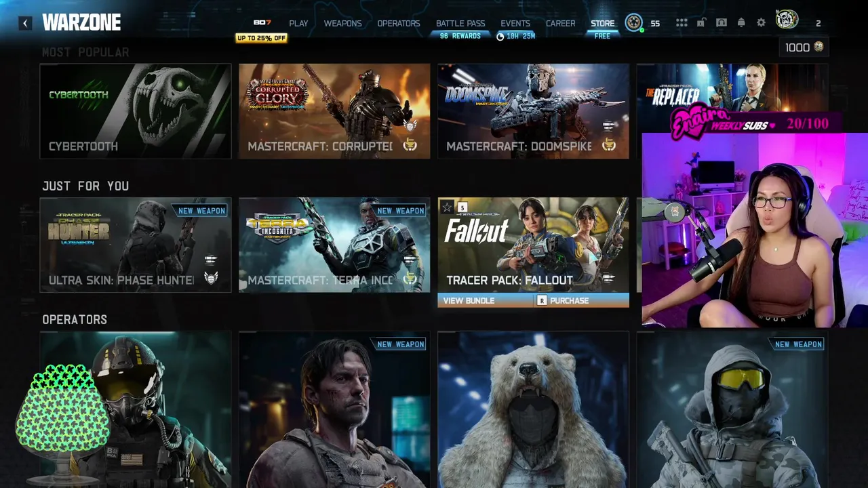Open the settings gear

click(x=761, y=23)
